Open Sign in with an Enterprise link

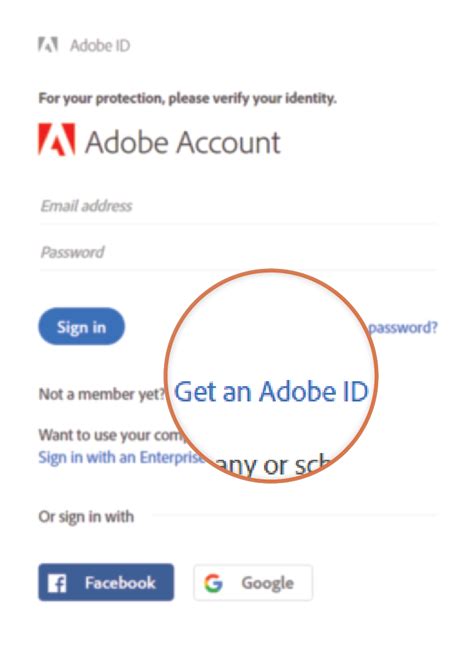[x=122, y=457]
